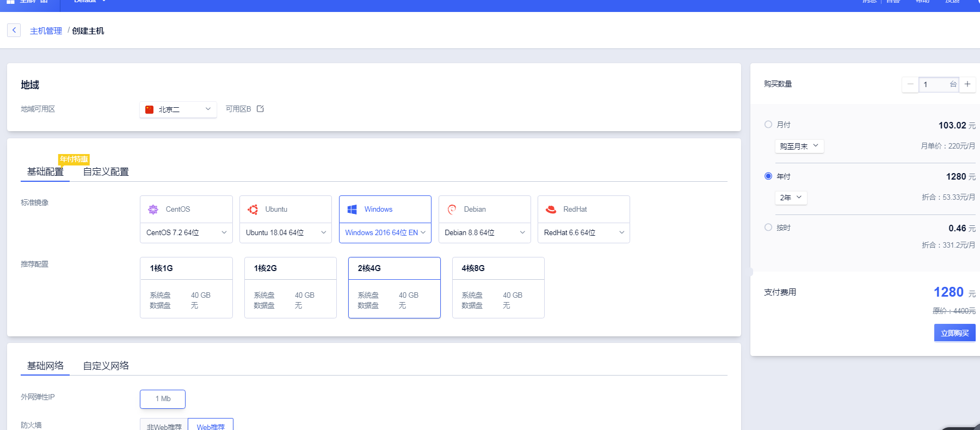Image resolution: width=980 pixels, height=430 pixels.
Task: Select Web推荐 firewall option
Action: point(211,425)
